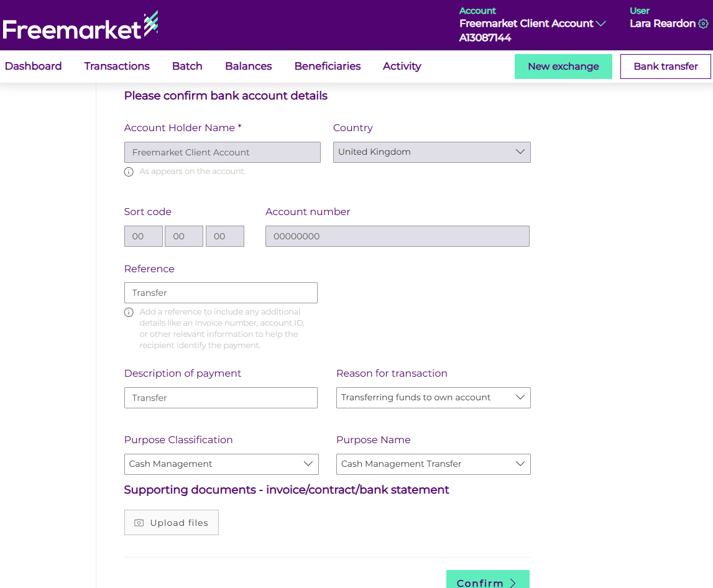Open the Balances section

[x=248, y=67]
